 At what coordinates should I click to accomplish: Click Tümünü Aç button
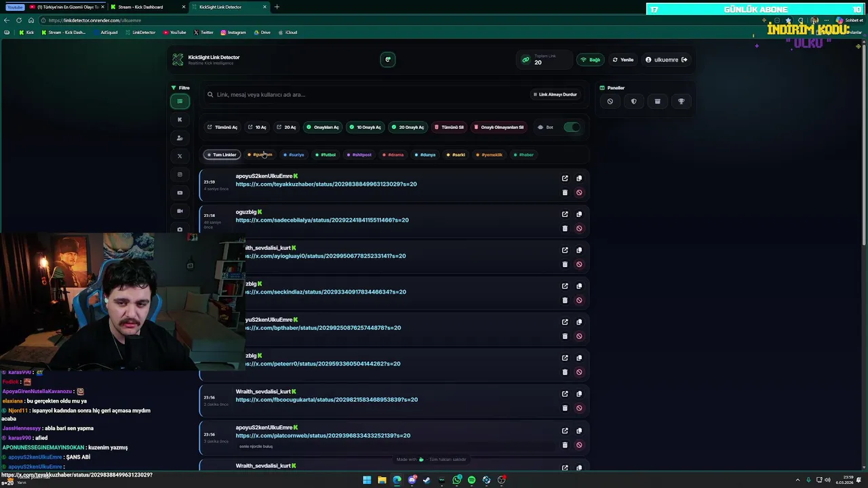tap(222, 127)
